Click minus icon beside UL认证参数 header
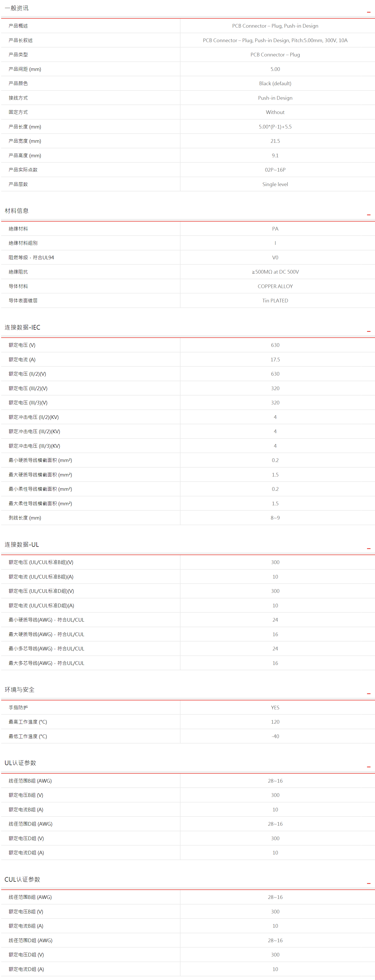The height and width of the screenshot is (980, 375). (x=368, y=767)
